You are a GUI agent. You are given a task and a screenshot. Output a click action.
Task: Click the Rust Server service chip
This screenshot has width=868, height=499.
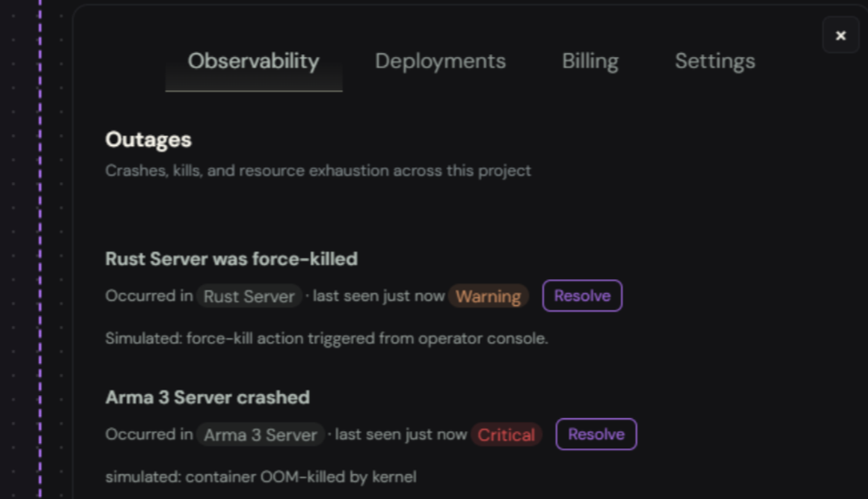click(249, 296)
